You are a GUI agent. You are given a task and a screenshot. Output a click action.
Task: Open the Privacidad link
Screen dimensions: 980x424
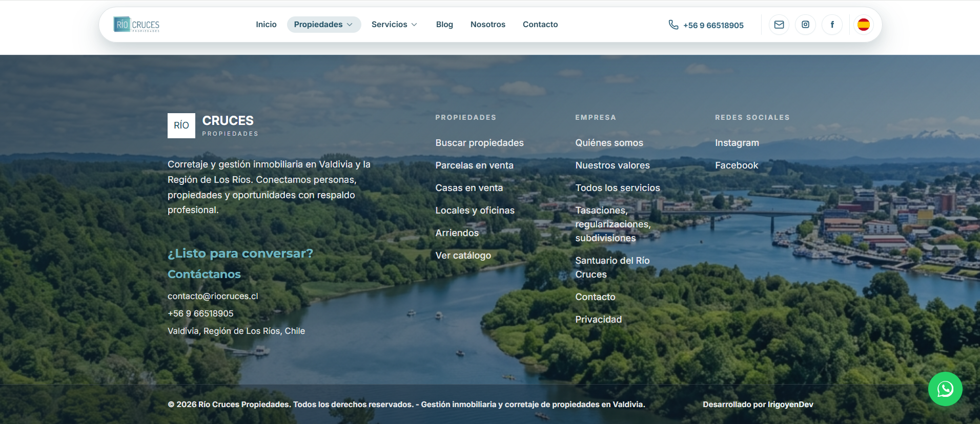[598, 320]
